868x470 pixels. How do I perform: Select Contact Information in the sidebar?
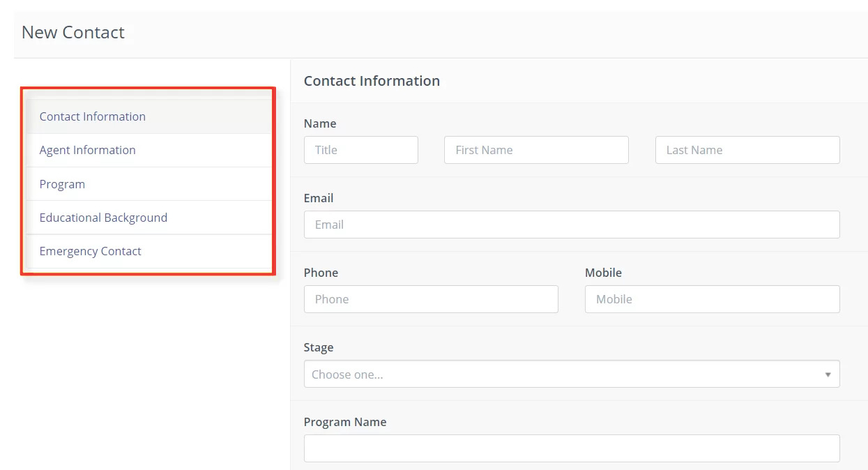coord(92,116)
